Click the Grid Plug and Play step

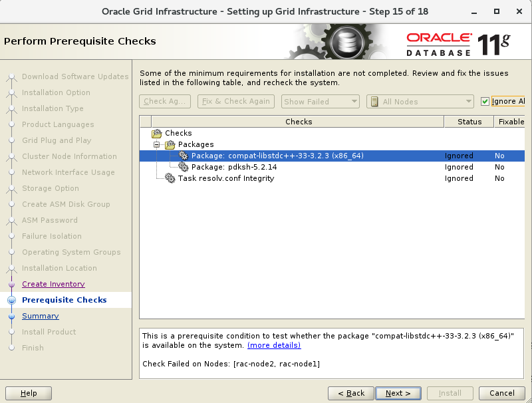tap(57, 140)
